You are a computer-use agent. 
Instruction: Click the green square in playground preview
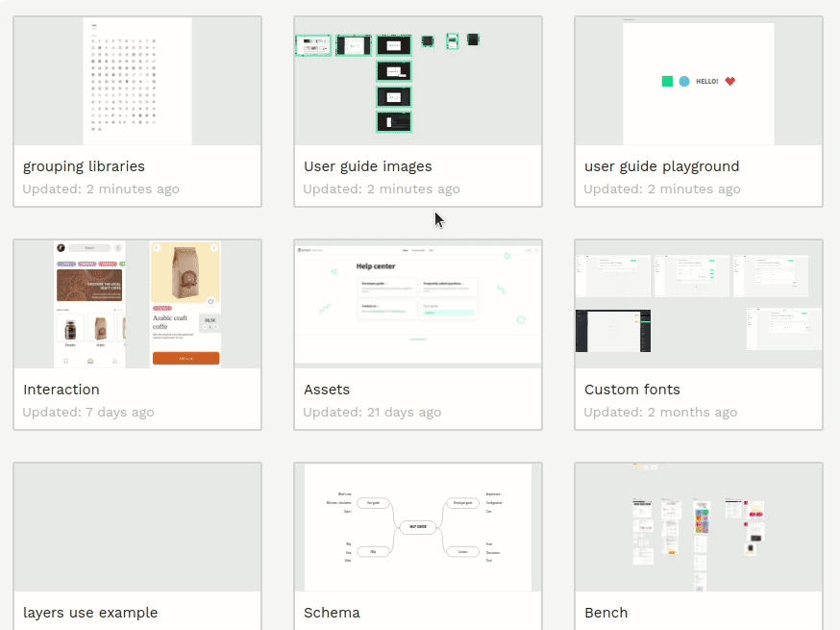tap(667, 82)
